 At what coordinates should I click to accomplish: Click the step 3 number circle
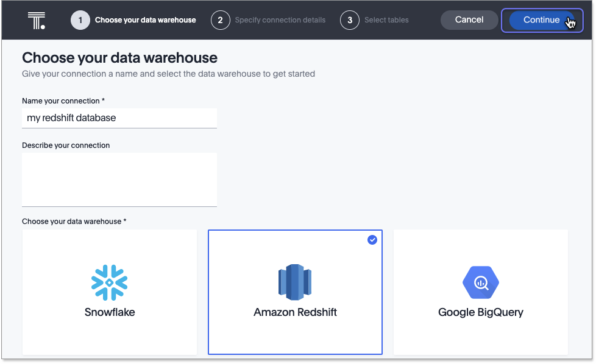click(350, 20)
